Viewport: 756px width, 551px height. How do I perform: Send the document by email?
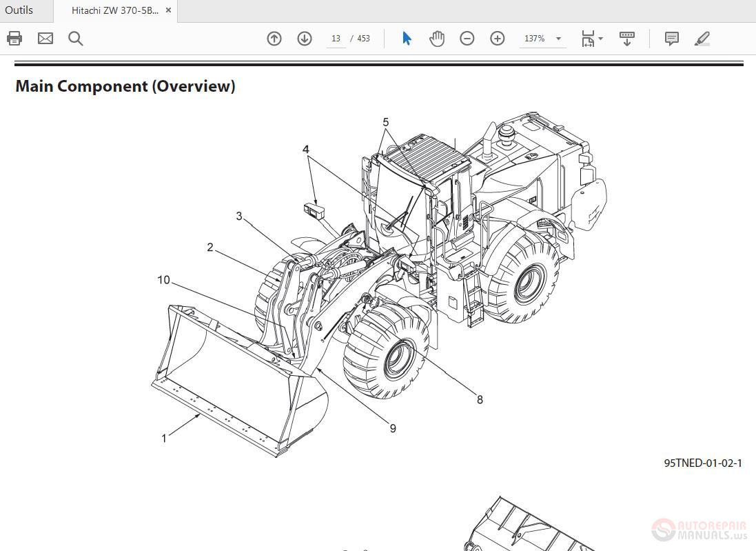45,38
